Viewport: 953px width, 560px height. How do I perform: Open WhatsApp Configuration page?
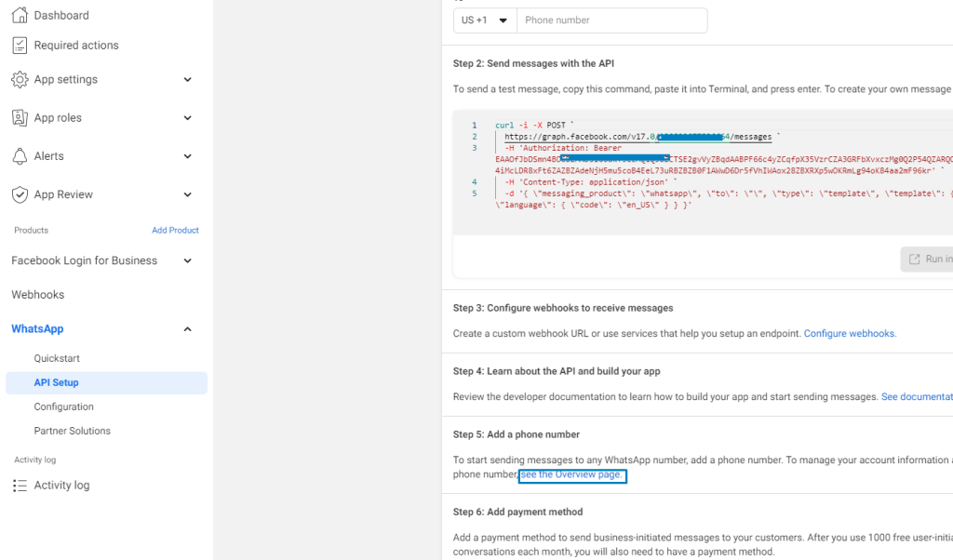tap(64, 407)
